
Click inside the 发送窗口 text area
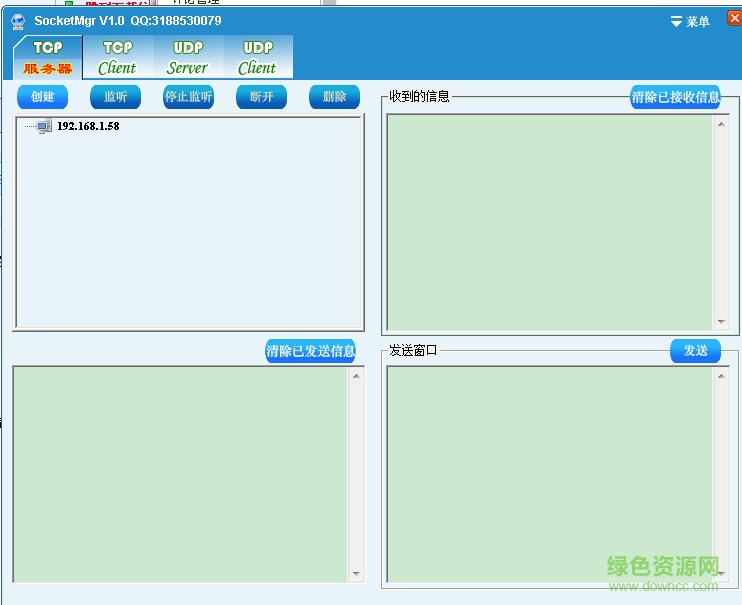pyautogui.click(x=550, y=474)
